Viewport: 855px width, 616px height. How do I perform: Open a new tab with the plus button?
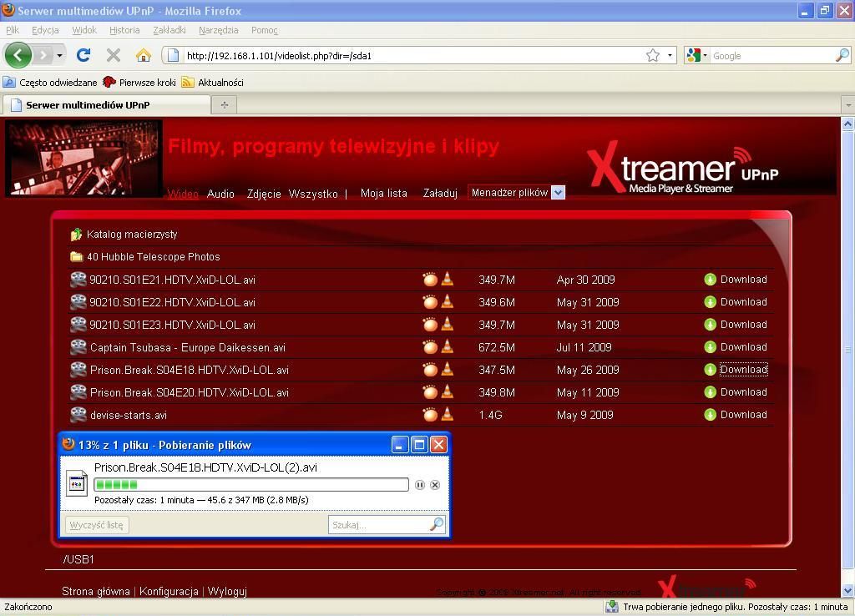pyautogui.click(x=224, y=104)
